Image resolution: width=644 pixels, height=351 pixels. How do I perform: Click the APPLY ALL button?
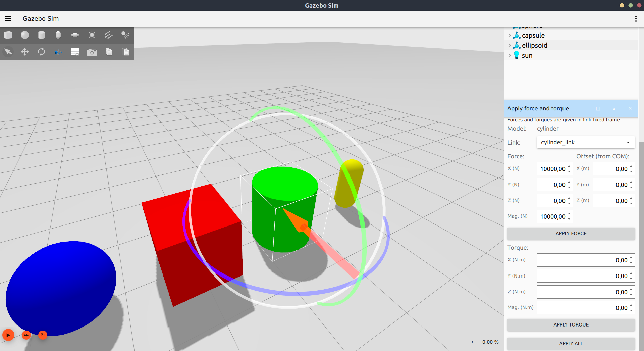click(x=571, y=344)
